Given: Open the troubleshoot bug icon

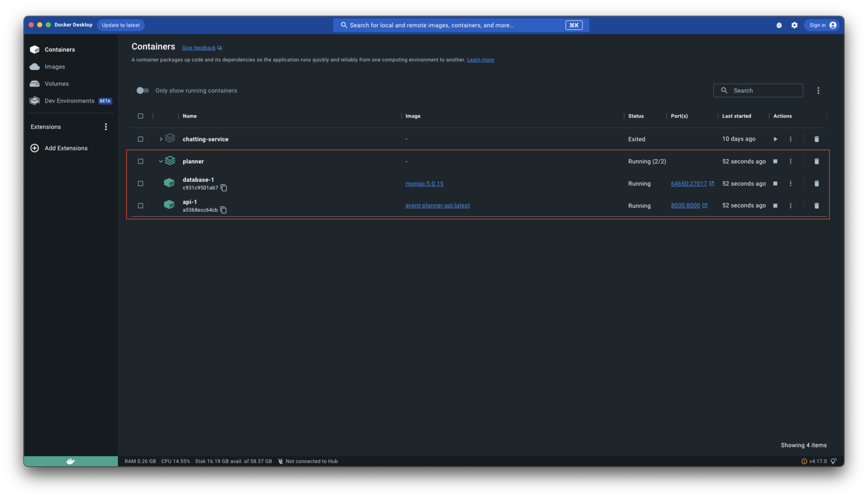Looking at the screenshot, I should (779, 25).
